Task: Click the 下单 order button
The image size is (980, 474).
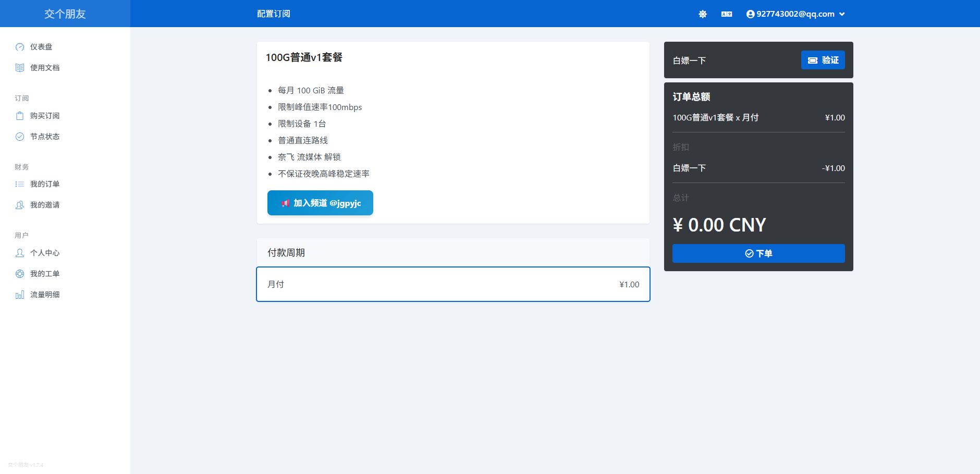Action: (x=758, y=253)
